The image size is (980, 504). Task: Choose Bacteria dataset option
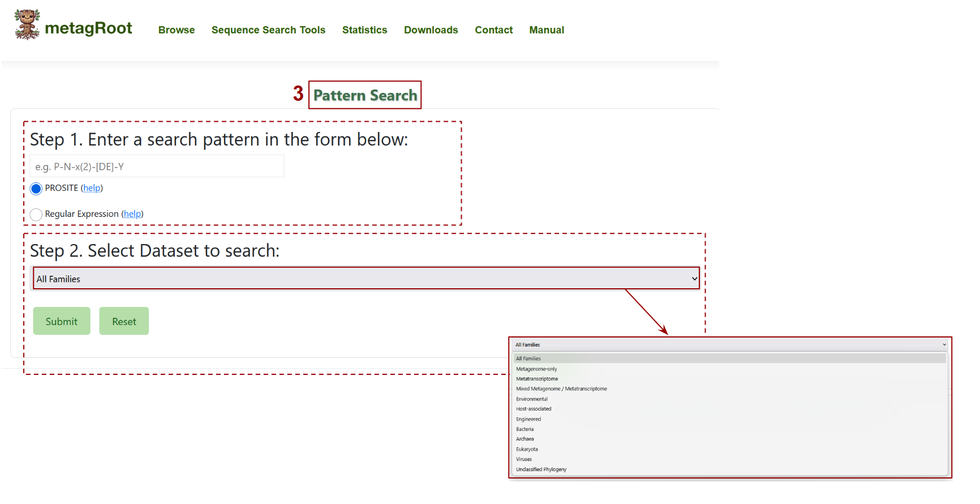(x=730, y=429)
